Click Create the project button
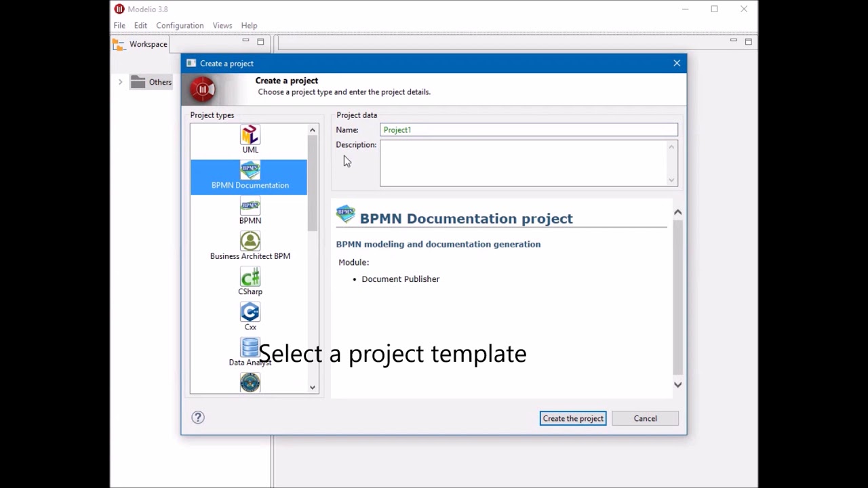Image resolution: width=868 pixels, height=488 pixels. (573, 418)
